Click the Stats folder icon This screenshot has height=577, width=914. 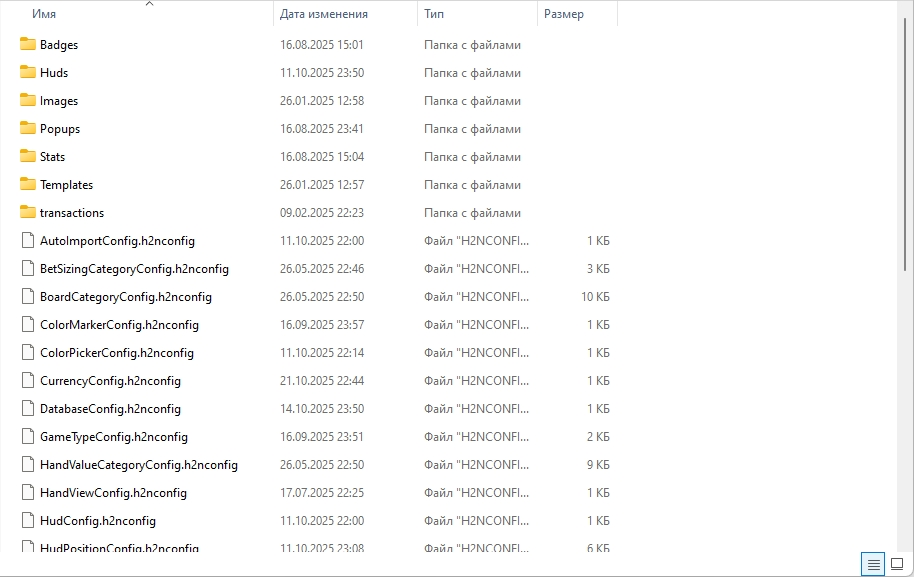(28, 156)
